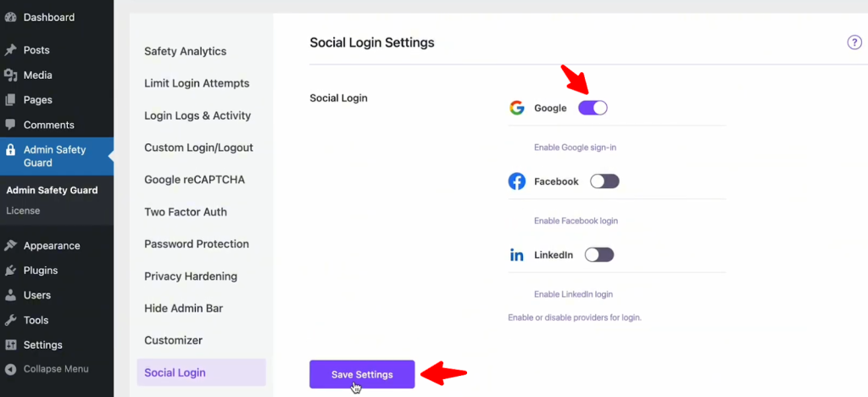This screenshot has width=868, height=397.
Task: Click the Plugins icon in sidebar
Action: click(x=11, y=271)
